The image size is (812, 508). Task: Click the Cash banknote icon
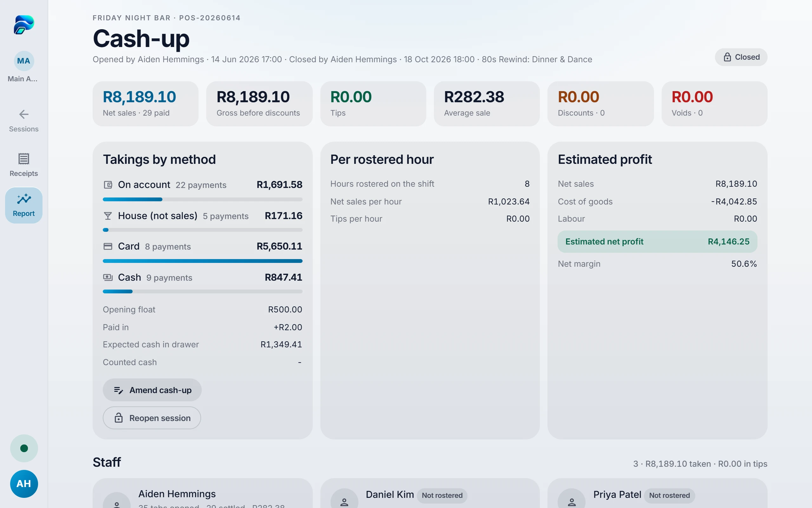tap(108, 277)
